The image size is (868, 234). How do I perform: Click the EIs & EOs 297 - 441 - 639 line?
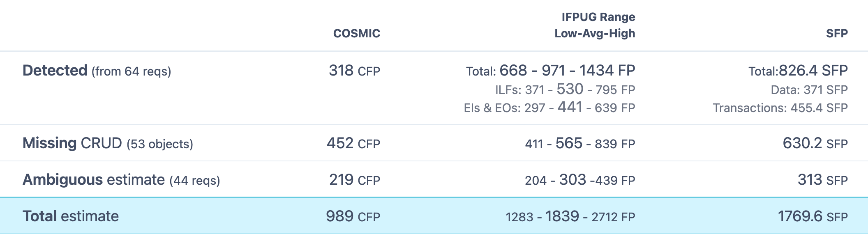pos(549,107)
